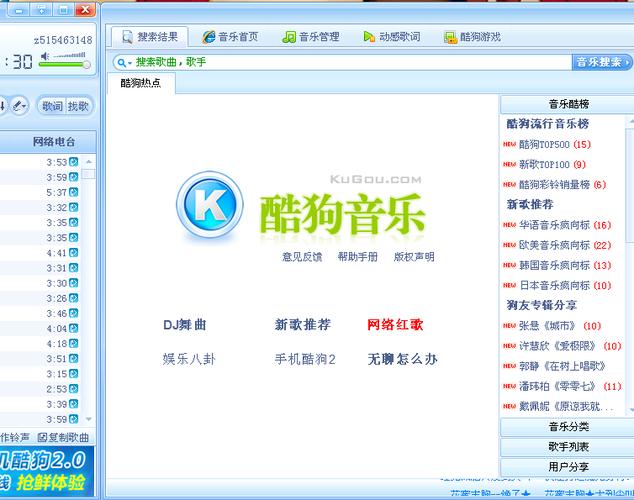
Task: Open the 意见反馈 feedback link
Action: tap(302, 257)
